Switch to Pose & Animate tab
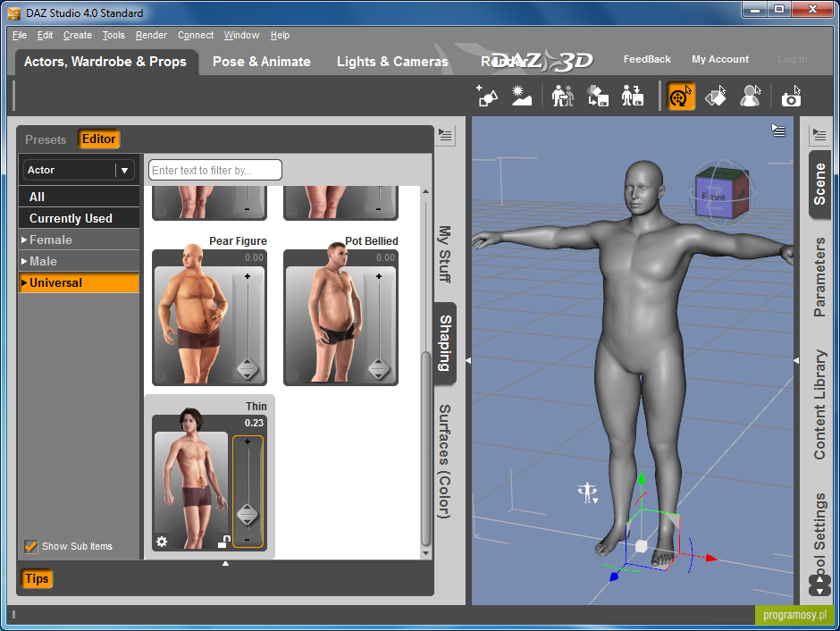This screenshot has height=631, width=840. 262,62
